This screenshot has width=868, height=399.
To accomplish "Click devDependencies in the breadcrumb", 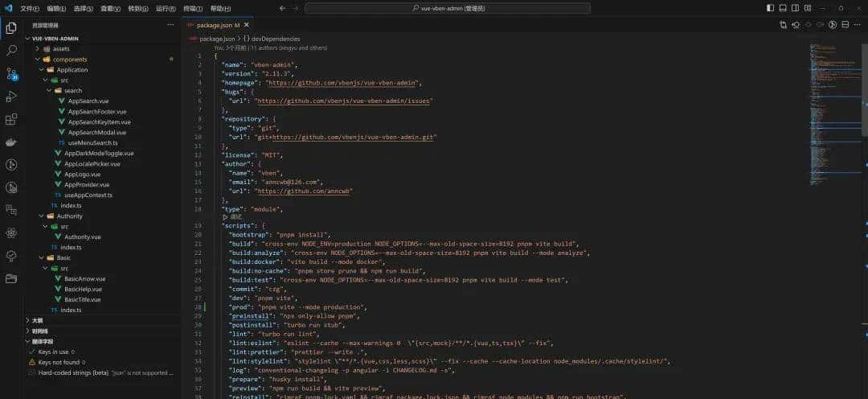I will coord(275,39).
